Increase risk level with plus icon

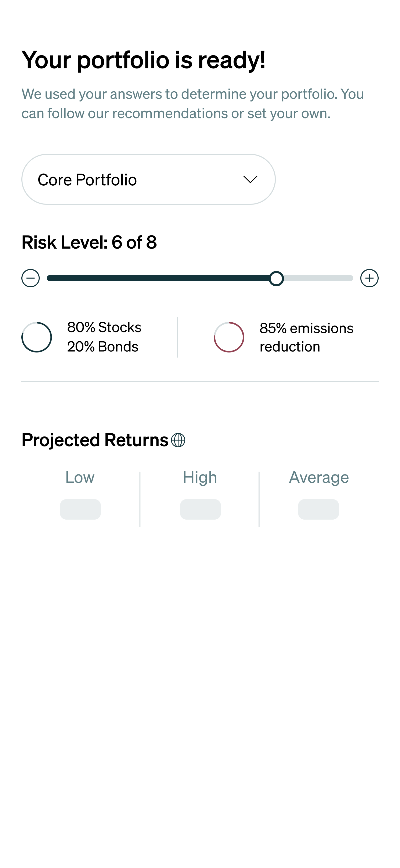pyautogui.click(x=369, y=278)
